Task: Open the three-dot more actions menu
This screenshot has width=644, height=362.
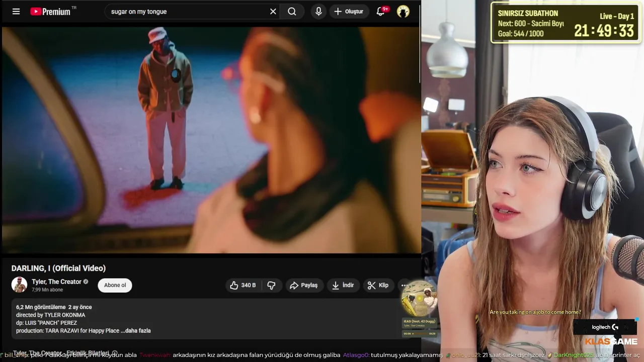Action: point(404,285)
